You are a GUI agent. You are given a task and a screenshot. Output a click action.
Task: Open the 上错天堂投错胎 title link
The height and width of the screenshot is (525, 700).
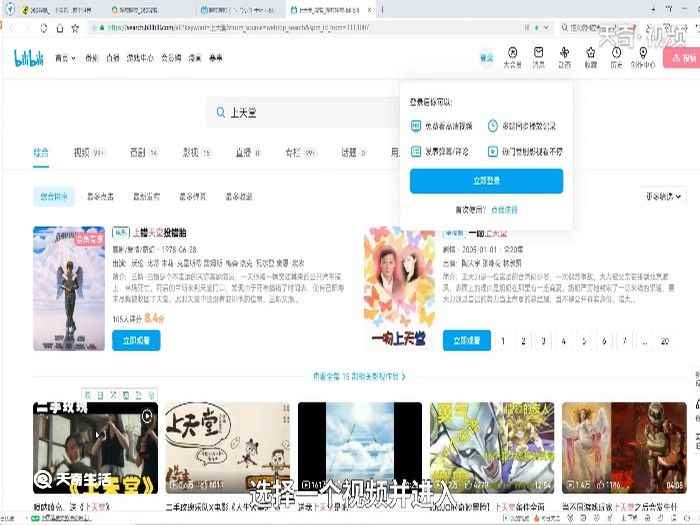[x=160, y=233]
